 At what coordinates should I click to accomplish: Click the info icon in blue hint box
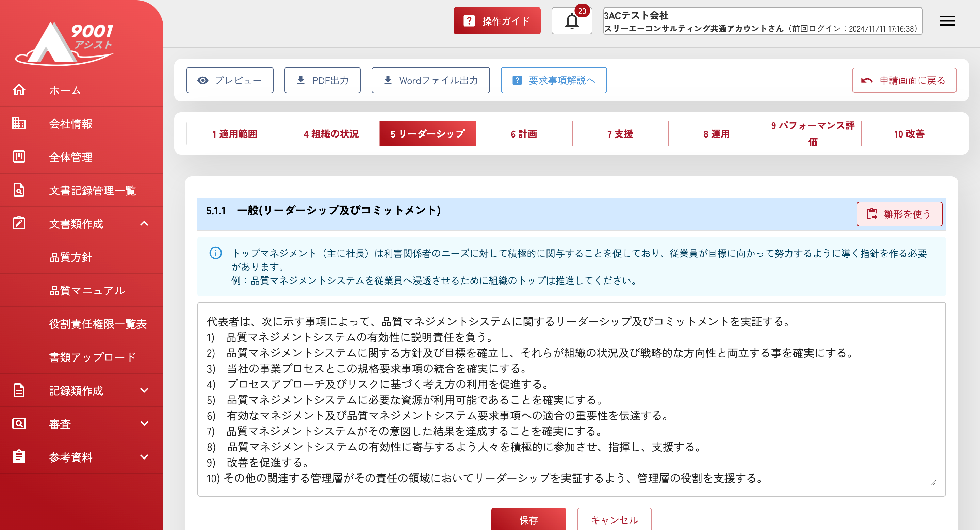click(x=216, y=253)
